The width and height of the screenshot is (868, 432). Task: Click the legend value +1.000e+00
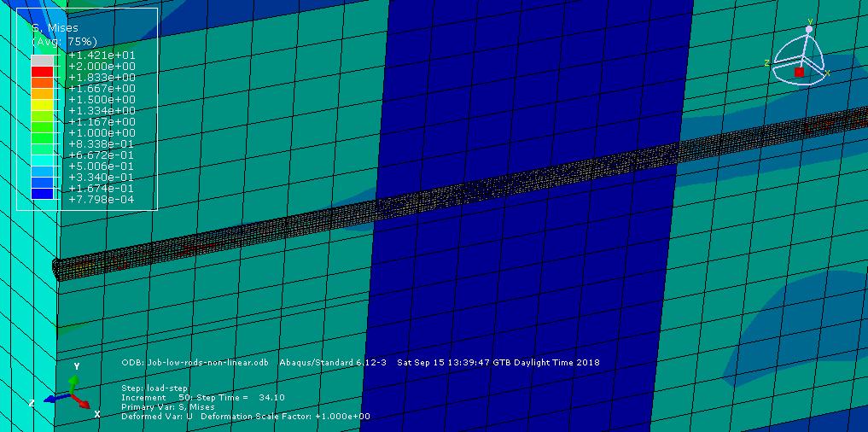(x=102, y=133)
